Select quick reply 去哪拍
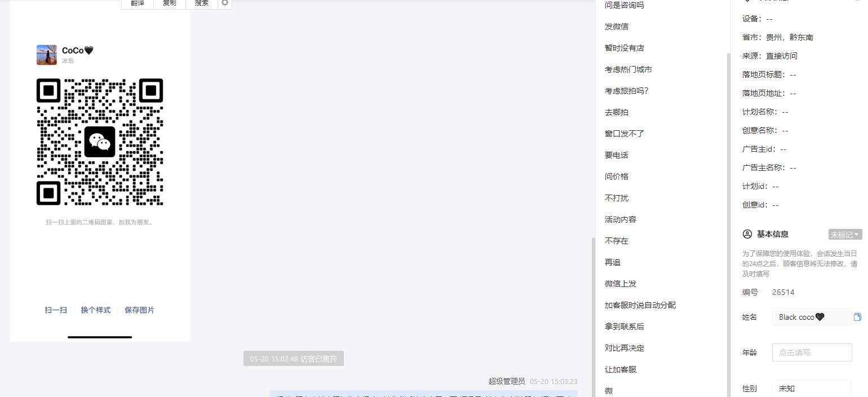The image size is (868, 397). 617,112
